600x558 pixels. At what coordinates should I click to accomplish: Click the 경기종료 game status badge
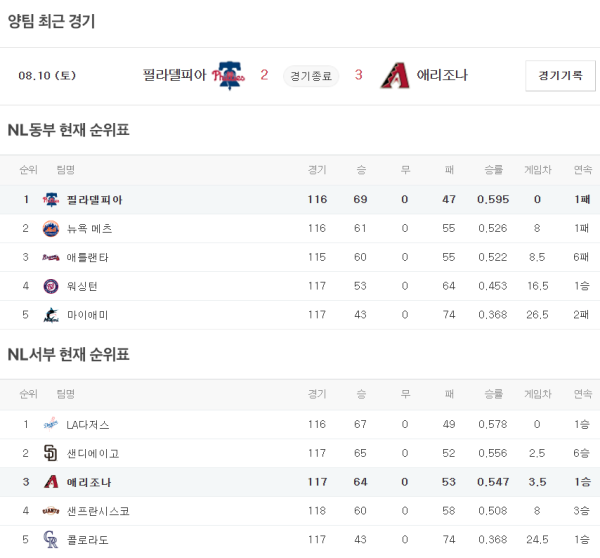pyautogui.click(x=311, y=76)
